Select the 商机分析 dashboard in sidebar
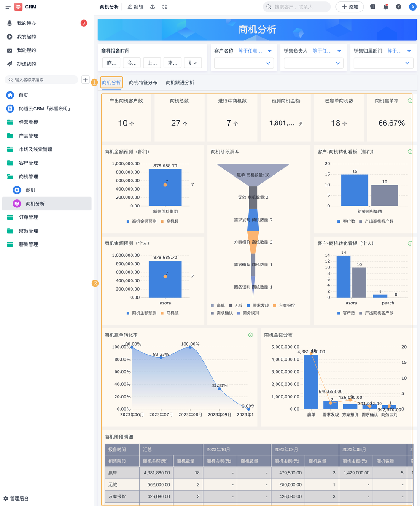The width and height of the screenshot is (420, 506). (46, 204)
